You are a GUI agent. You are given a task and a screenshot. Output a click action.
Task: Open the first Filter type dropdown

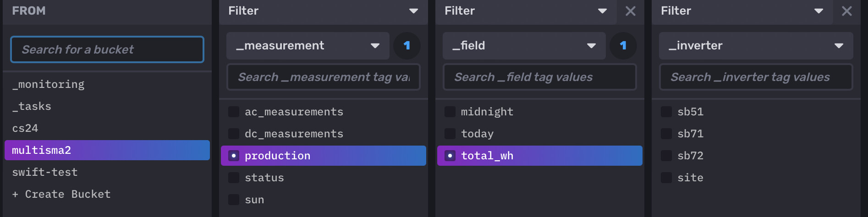(323, 11)
